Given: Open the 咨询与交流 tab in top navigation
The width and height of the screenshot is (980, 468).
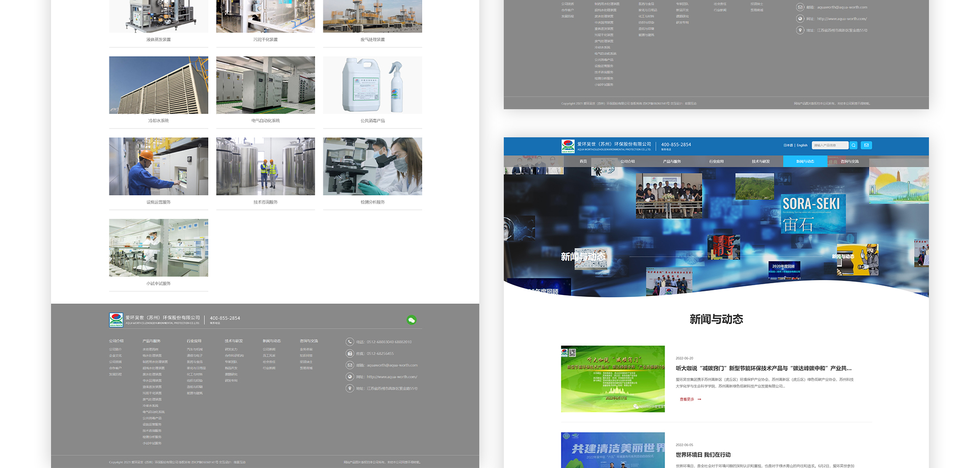Looking at the screenshot, I should (x=849, y=161).
